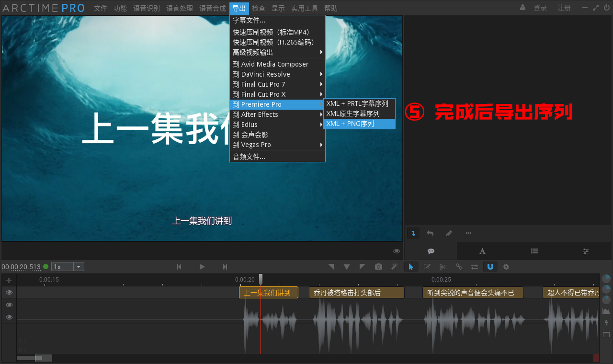
Task: Select the subtitle block 乔丹被塔格击打头部后
Action: coord(356,292)
